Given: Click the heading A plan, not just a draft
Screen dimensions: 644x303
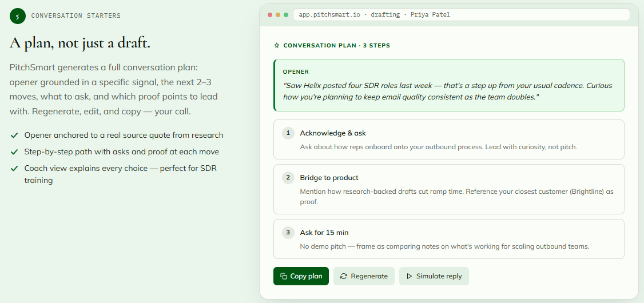Looking at the screenshot, I should point(79,43).
